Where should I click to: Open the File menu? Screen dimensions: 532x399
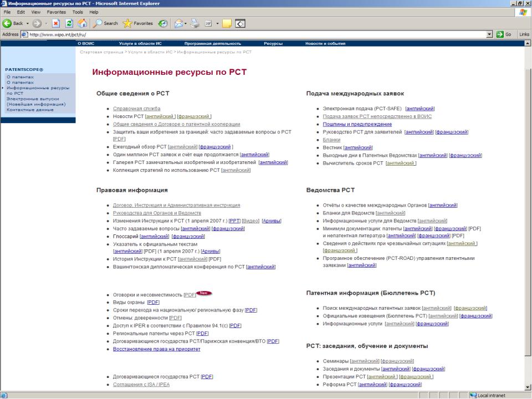pyautogui.click(x=7, y=12)
